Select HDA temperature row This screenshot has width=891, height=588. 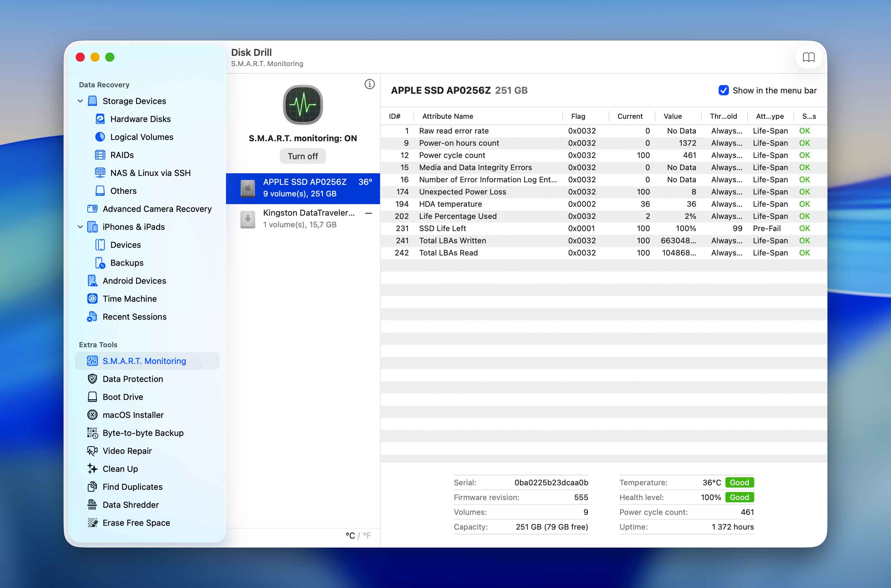pos(603,204)
